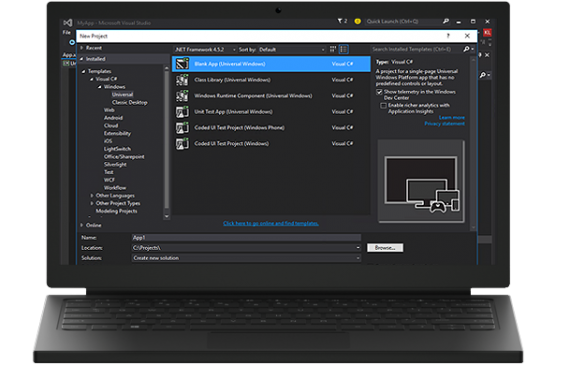Select the Web templates category
Image resolution: width=570 pixels, height=365 pixels.
point(109,110)
